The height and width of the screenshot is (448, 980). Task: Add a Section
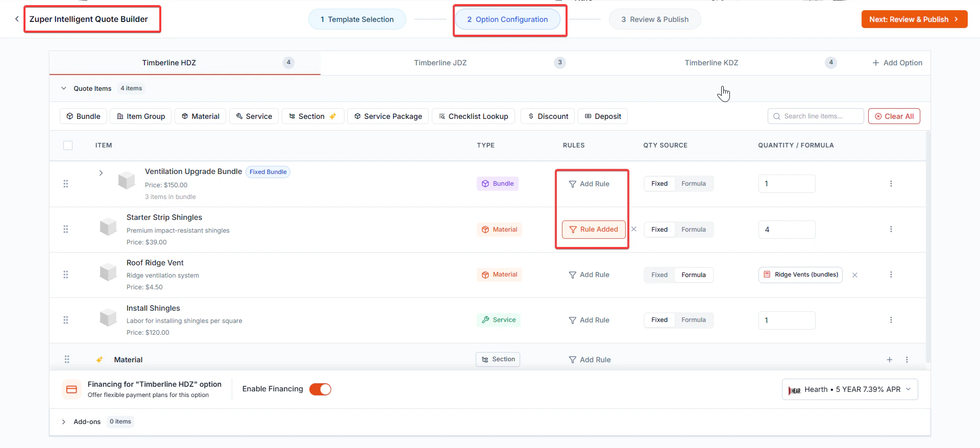(x=313, y=116)
